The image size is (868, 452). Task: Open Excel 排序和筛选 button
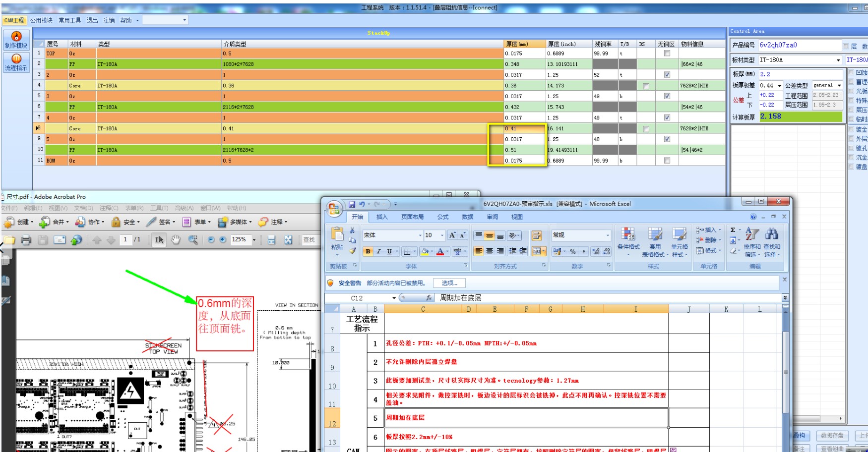[x=752, y=242]
